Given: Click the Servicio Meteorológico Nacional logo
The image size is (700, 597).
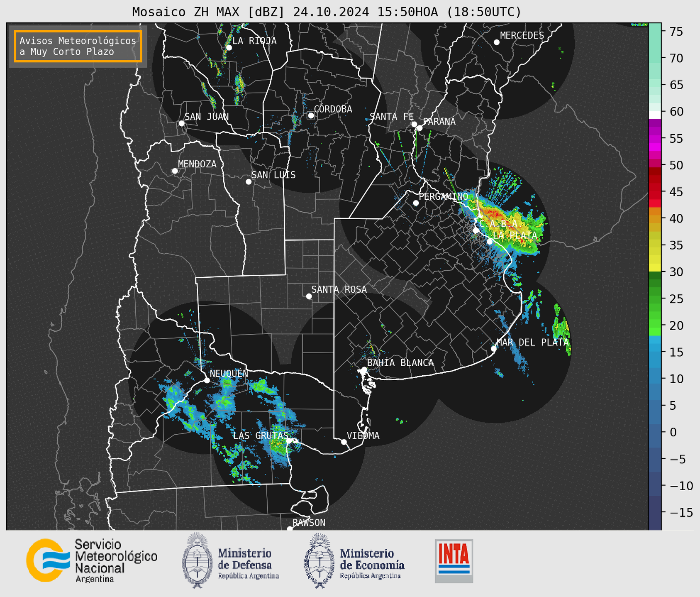Looking at the screenshot, I should pyautogui.click(x=92, y=560).
